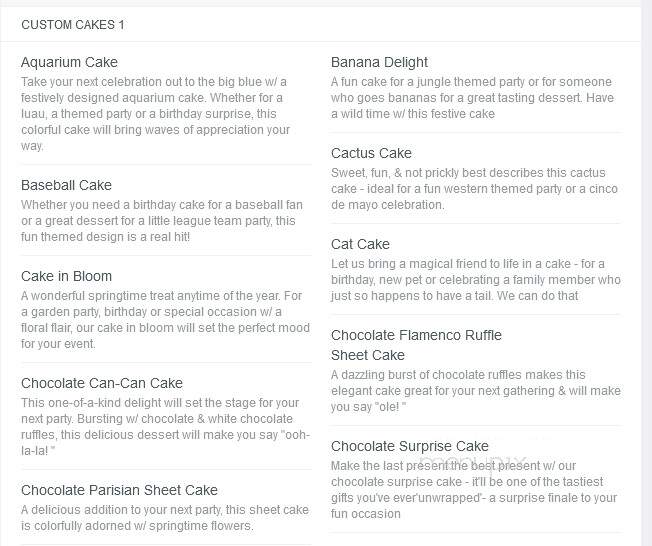Click the Chocolate Can-Can Cake description
This screenshot has width=652, height=546.
165,427
